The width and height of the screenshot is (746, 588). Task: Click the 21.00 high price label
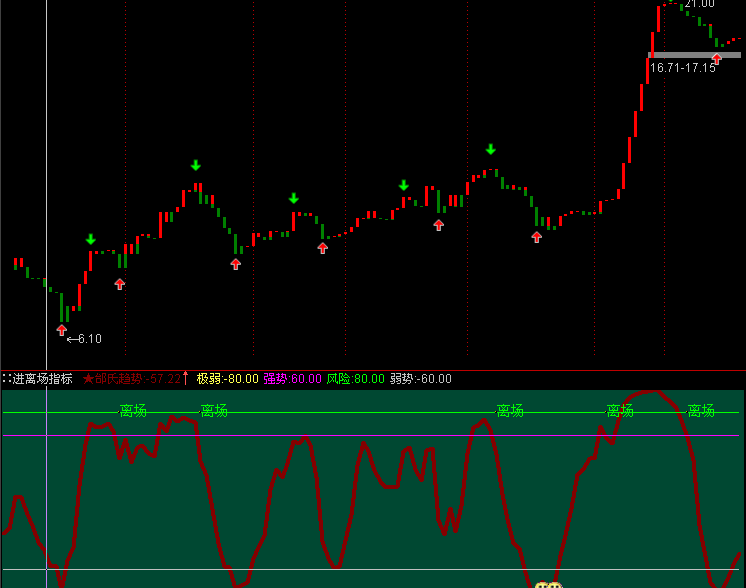699,4
